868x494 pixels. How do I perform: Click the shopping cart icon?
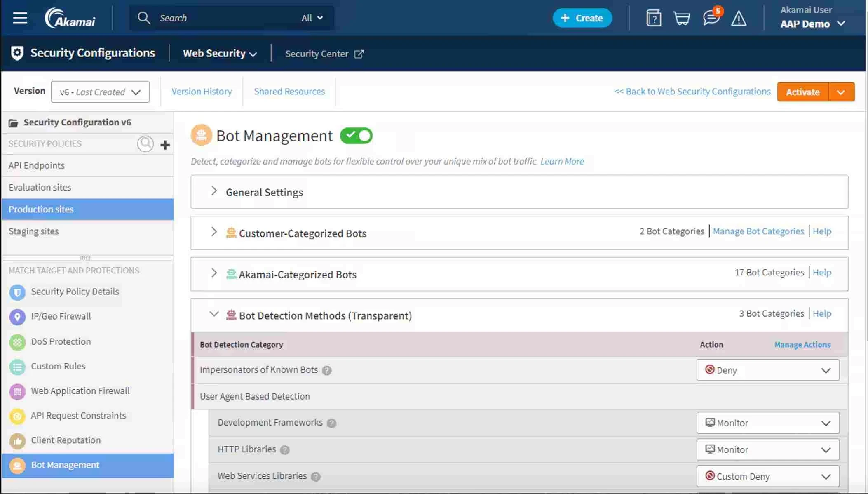point(682,18)
